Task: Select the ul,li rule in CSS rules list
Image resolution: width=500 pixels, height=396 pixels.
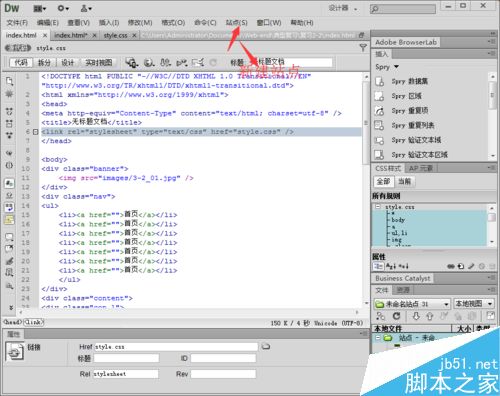Action: coord(399,233)
